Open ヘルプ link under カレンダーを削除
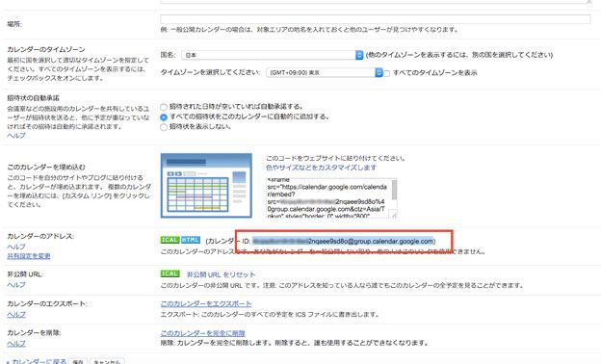This screenshot has width=601, height=364. coord(16,344)
